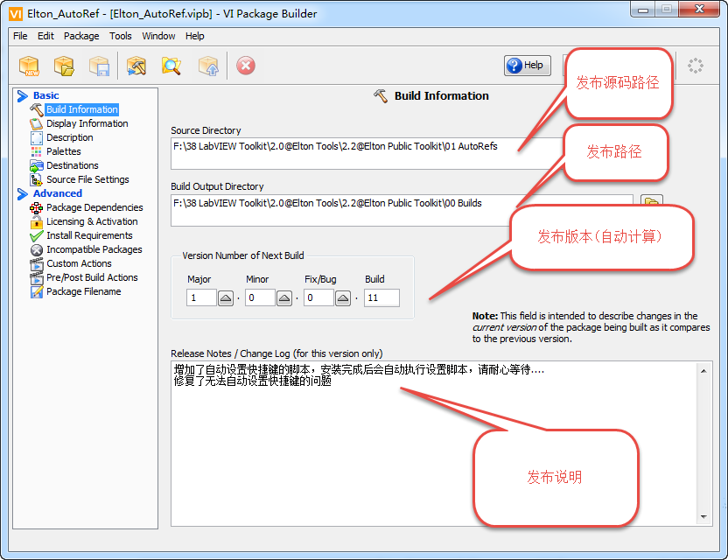The height and width of the screenshot is (560, 728).
Task: Open the Description settings page
Action: [x=70, y=137]
